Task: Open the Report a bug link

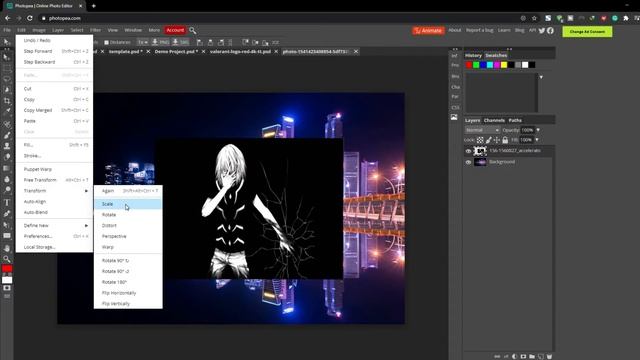Action: click(480, 30)
